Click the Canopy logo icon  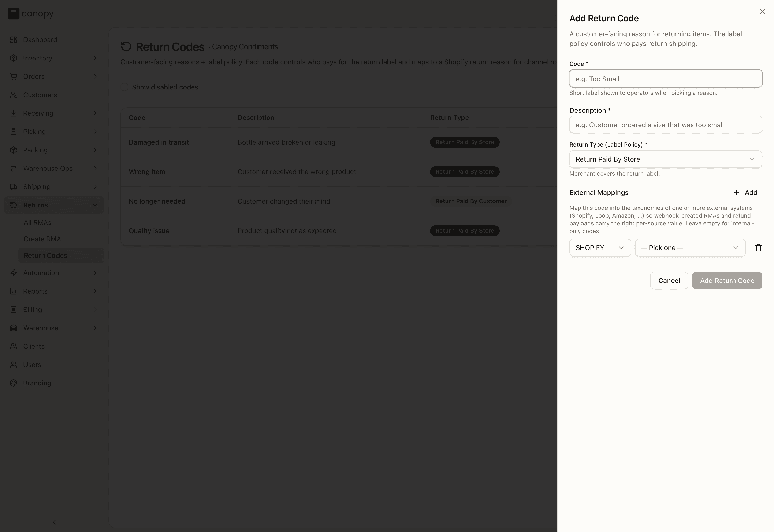pos(13,14)
